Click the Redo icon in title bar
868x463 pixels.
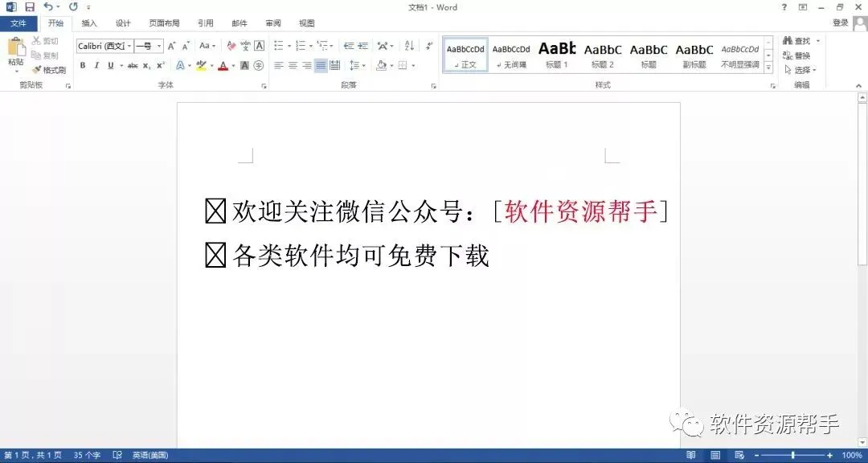click(73, 7)
